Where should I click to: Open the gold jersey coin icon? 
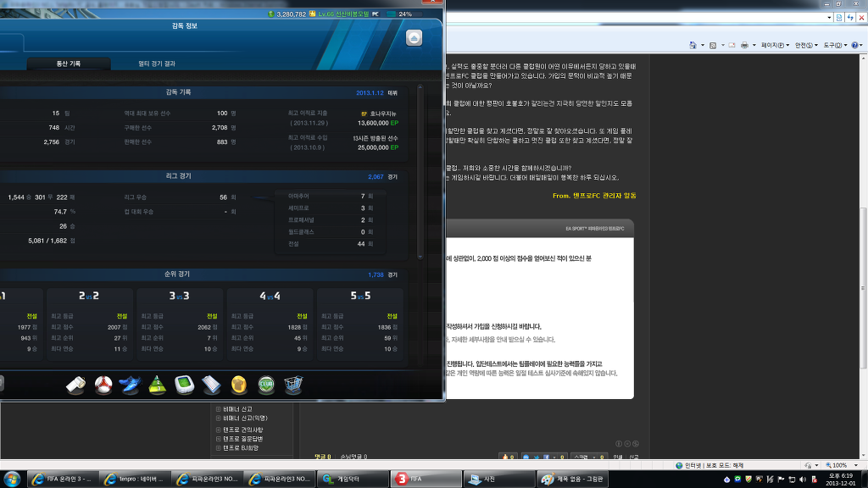coord(238,385)
